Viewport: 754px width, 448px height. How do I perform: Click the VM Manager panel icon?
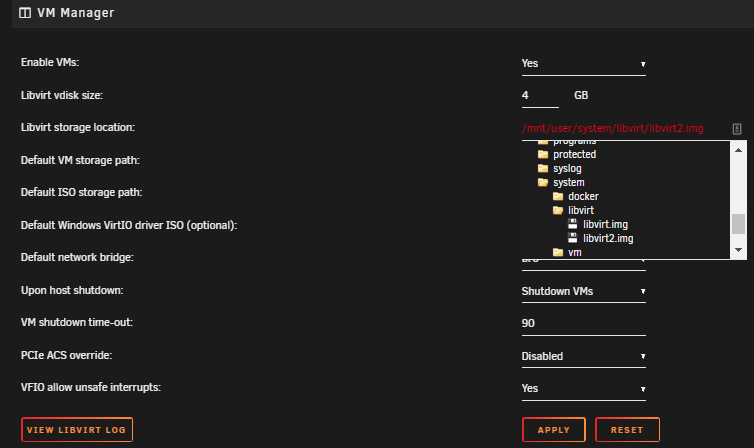pos(25,13)
